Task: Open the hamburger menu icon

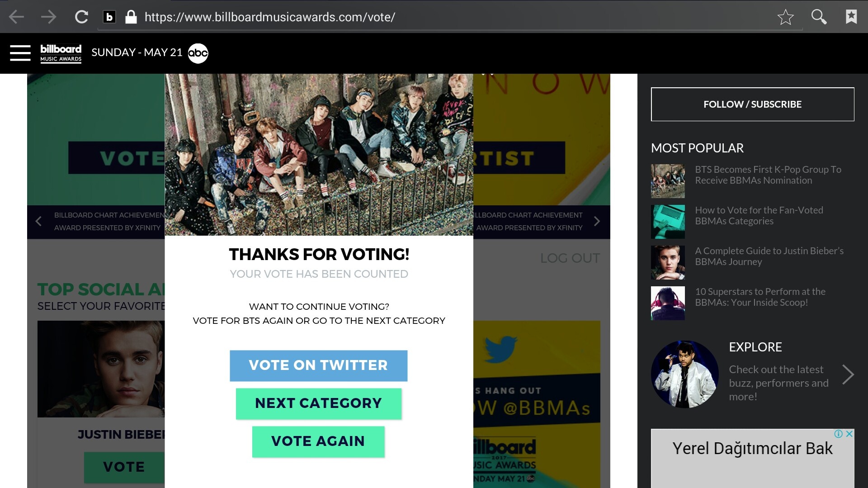Action: click(x=20, y=53)
